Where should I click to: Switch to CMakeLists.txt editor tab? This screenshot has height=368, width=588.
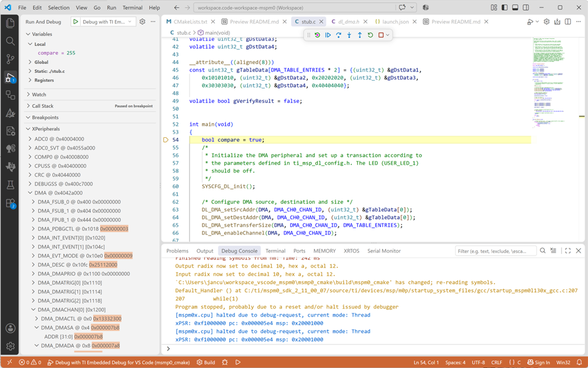[x=190, y=22]
